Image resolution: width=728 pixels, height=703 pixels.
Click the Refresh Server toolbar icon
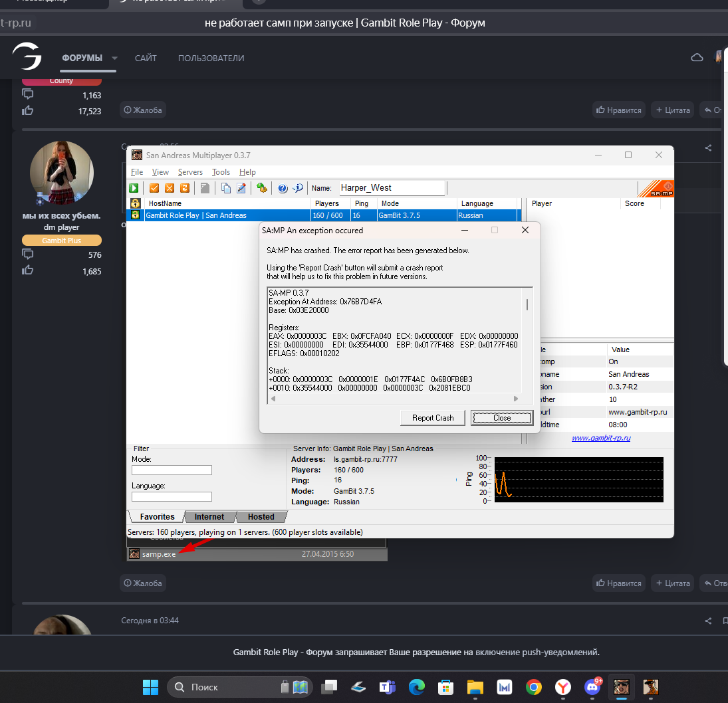click(x=185, y=188)
